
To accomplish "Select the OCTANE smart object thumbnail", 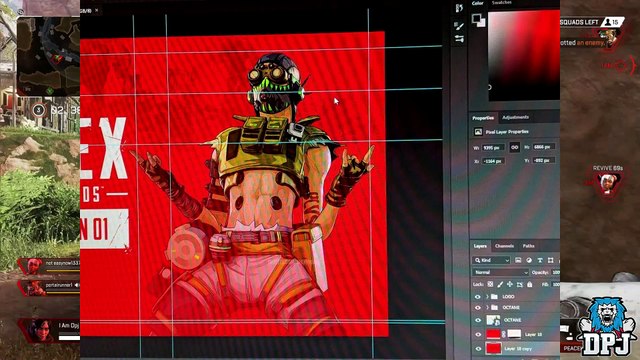I will (x=493, y=320).
